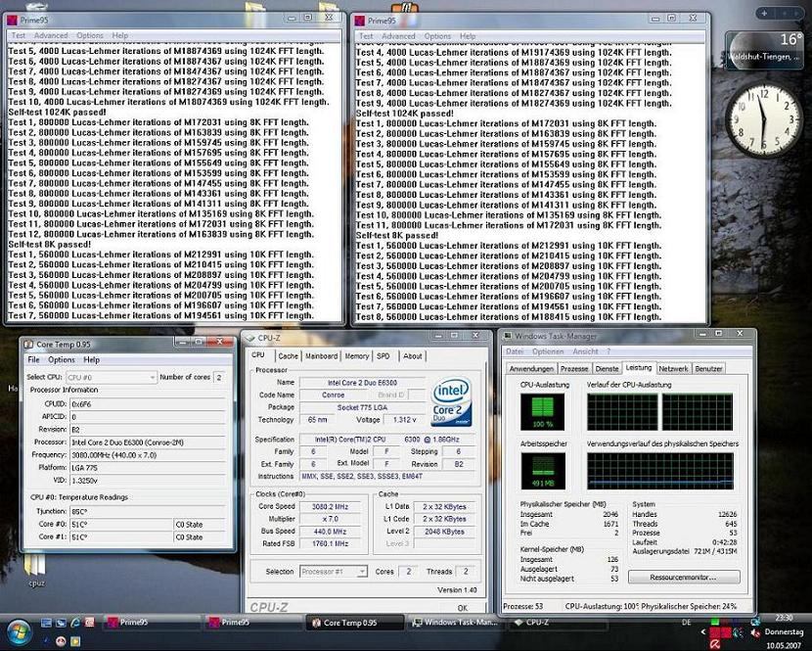Click the analog clock sidebar gadget
This screenshot has height=651, width=812.
click(762, 118)
